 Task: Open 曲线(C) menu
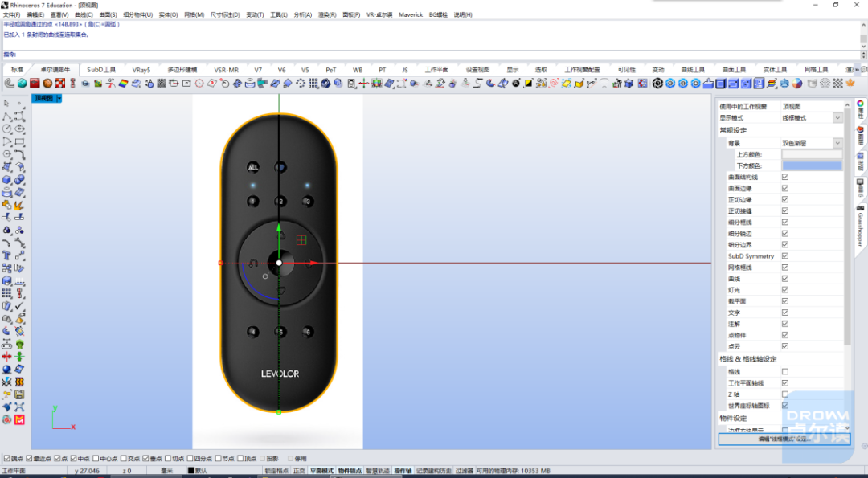click(84, 15)
